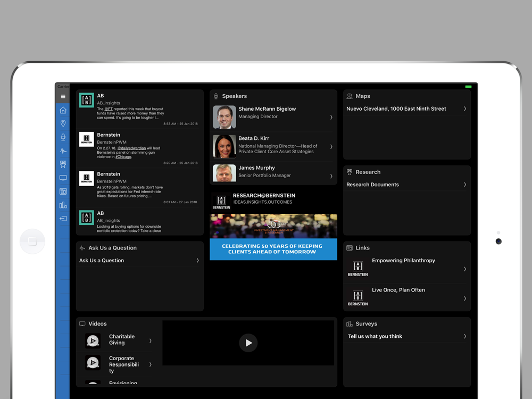Screen dimensions: 532x399
Task: Open Videos via sidebar monitor icon
Action: click(x=63, y=178)
